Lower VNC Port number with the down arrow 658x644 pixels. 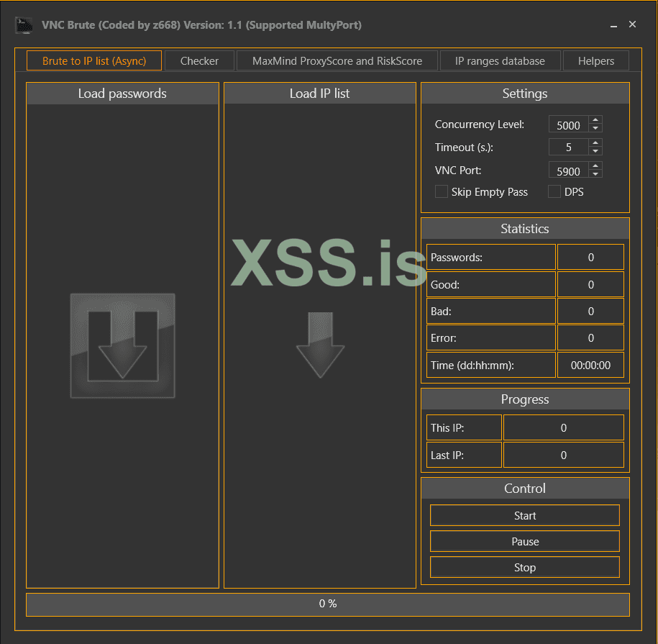click(x=595, y=175)
